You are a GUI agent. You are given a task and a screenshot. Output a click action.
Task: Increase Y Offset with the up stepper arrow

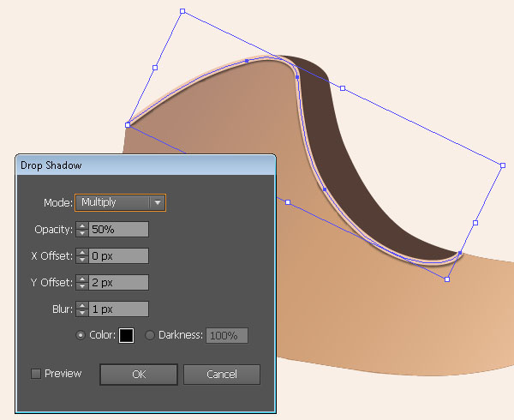click(82, 279)
